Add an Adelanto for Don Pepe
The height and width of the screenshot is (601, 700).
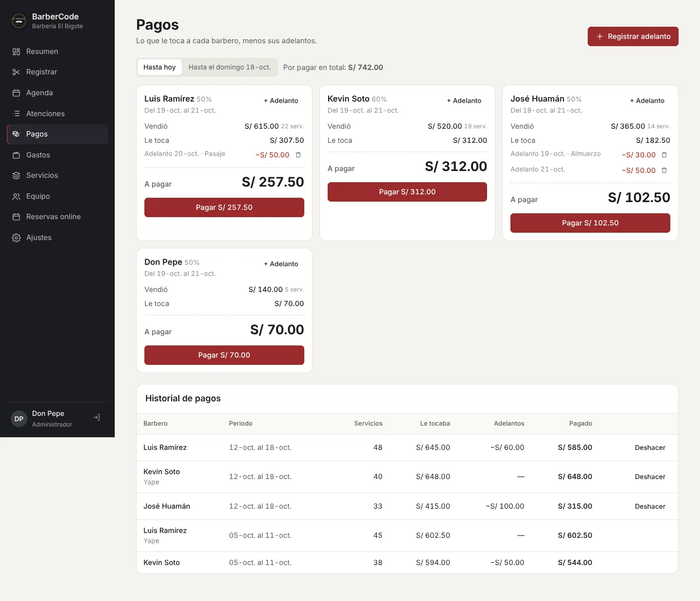(x=281, y=264)
